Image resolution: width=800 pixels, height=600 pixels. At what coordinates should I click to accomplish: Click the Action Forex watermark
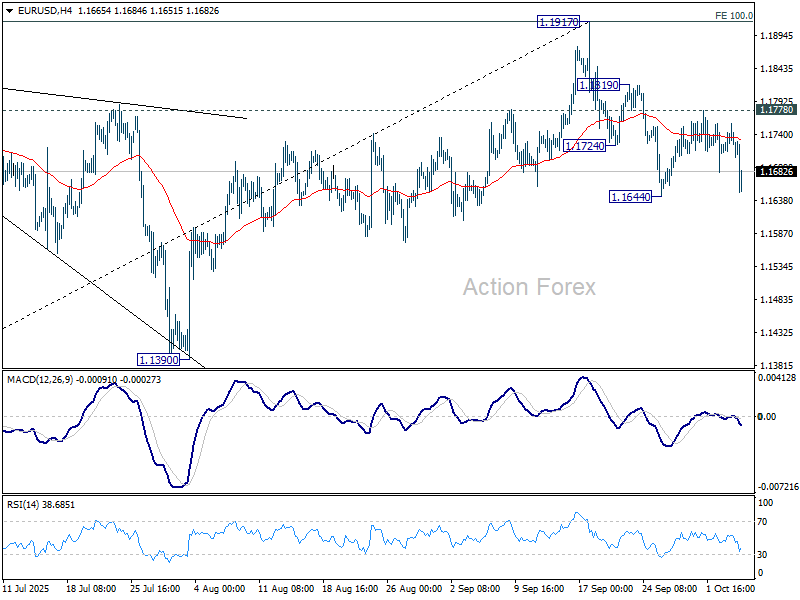[528, 287]
